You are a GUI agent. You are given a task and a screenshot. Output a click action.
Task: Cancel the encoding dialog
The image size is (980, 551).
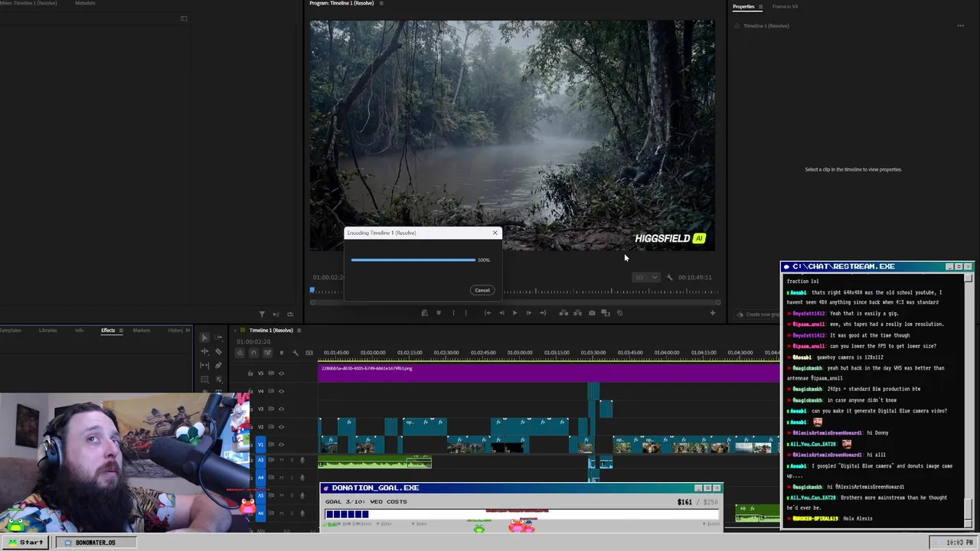click(x=482, y=290)
